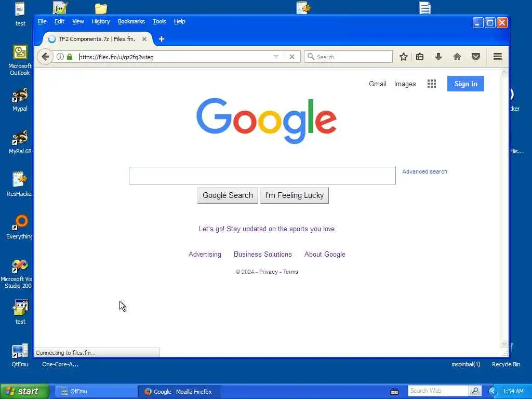This screenshot has width=532, height=399.
Task: Switch to QtEmu taskbar button
Action: pos(96,392)
